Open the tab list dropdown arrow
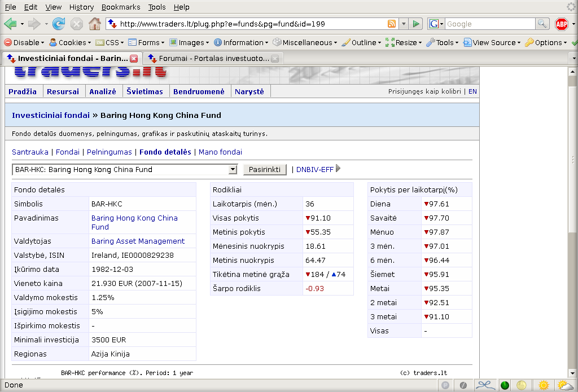578x392 pixels. pos(573,58)
